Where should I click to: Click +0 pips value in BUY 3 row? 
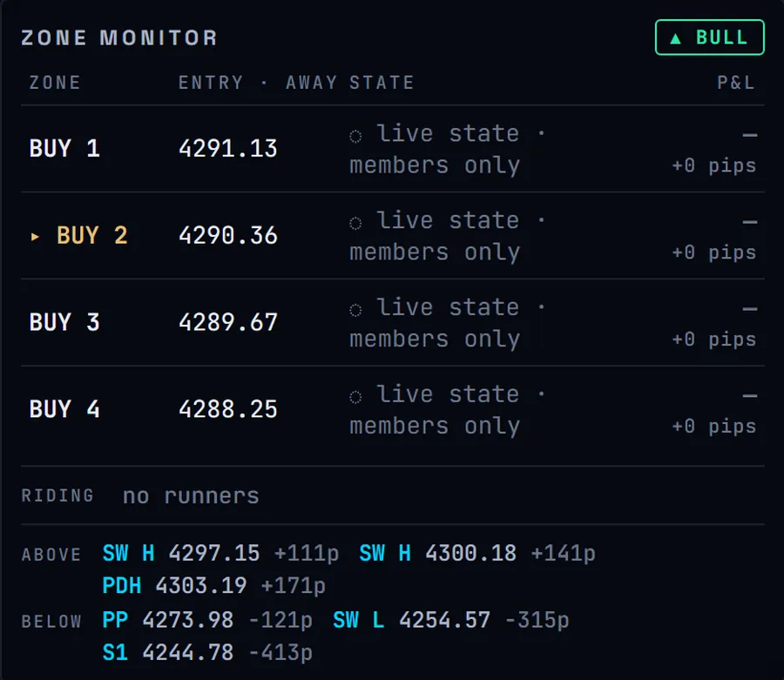714,340
